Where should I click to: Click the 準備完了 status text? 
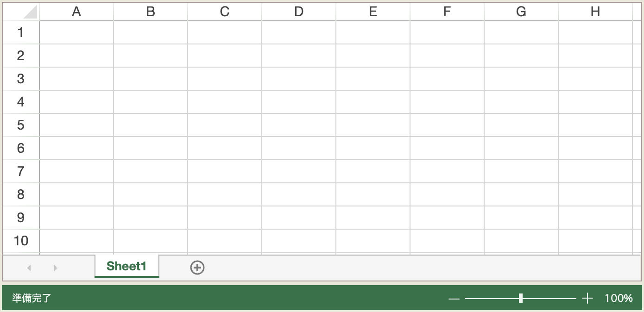pyautogui.click(x=32, y=299)
